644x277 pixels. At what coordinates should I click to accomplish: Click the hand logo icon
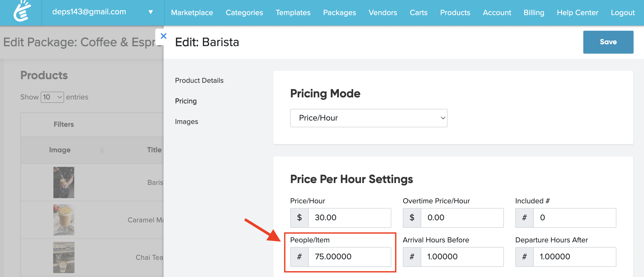point(22,12)
